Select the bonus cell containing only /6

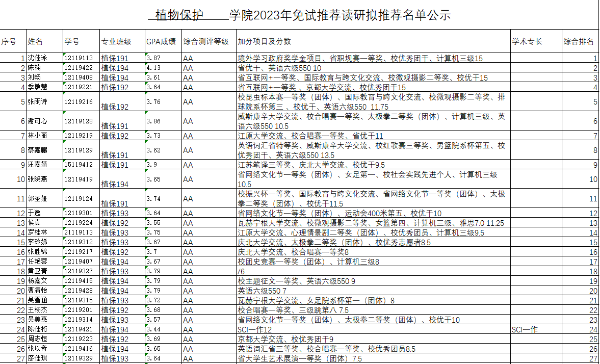(373, 271)
